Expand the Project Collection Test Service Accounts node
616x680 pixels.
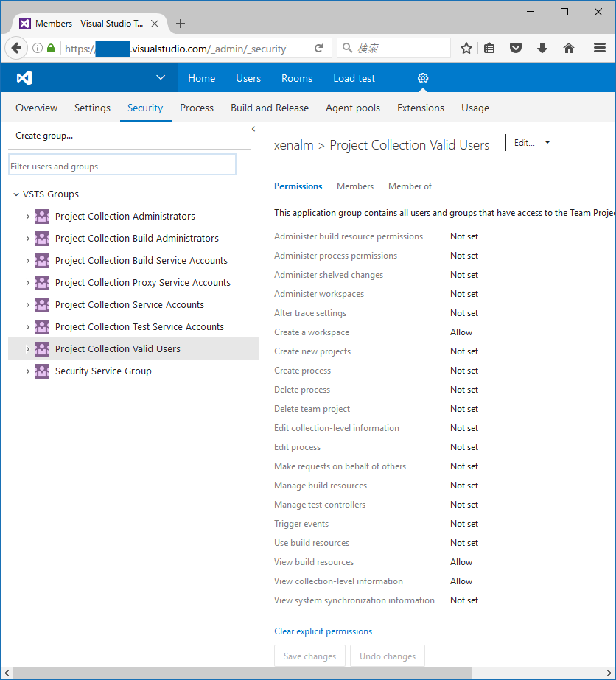[28, 327]
